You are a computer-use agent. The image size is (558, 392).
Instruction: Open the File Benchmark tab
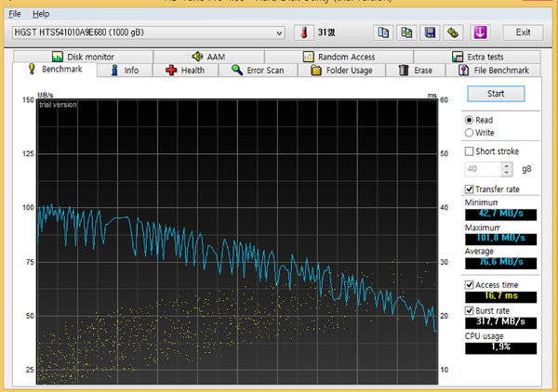pyautogui.click(x=493, y=71)
